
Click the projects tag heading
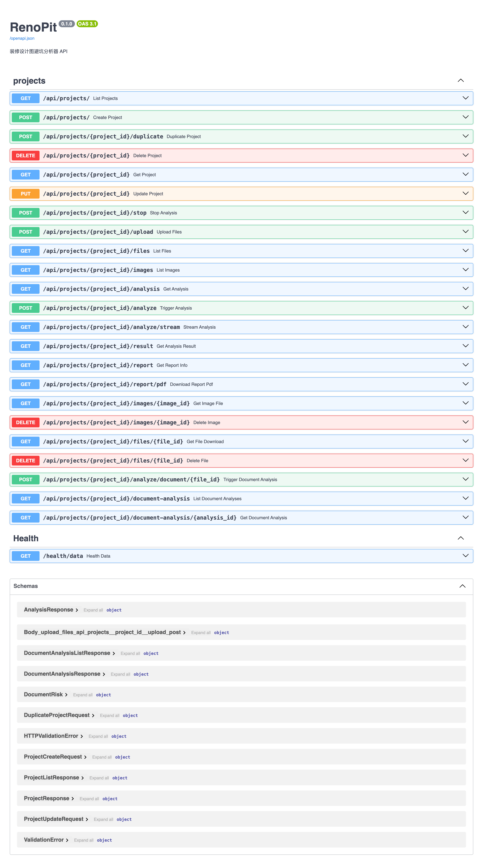coord(29,81)
